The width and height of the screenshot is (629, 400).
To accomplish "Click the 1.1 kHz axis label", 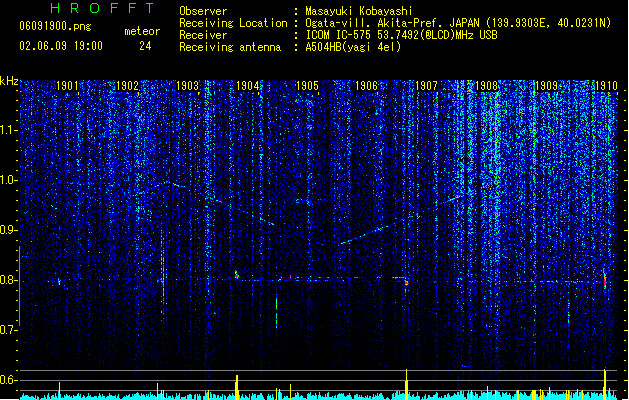I will click(x=9, y=130).
